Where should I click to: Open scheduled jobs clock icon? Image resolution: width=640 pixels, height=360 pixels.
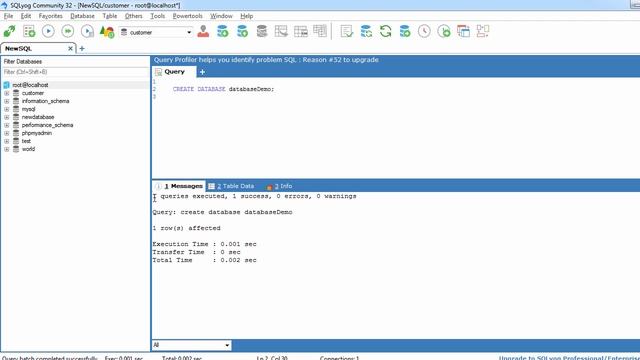coord(424,31)
